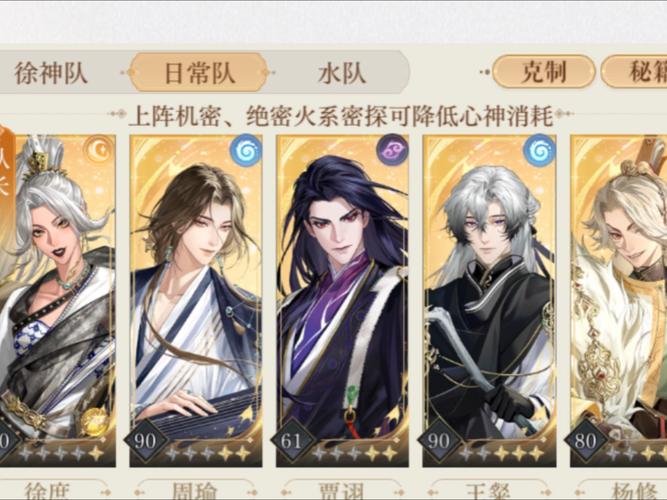Click the blue swirl icon on 周瑜's card
Screen dimensions: 667x500
246,151
